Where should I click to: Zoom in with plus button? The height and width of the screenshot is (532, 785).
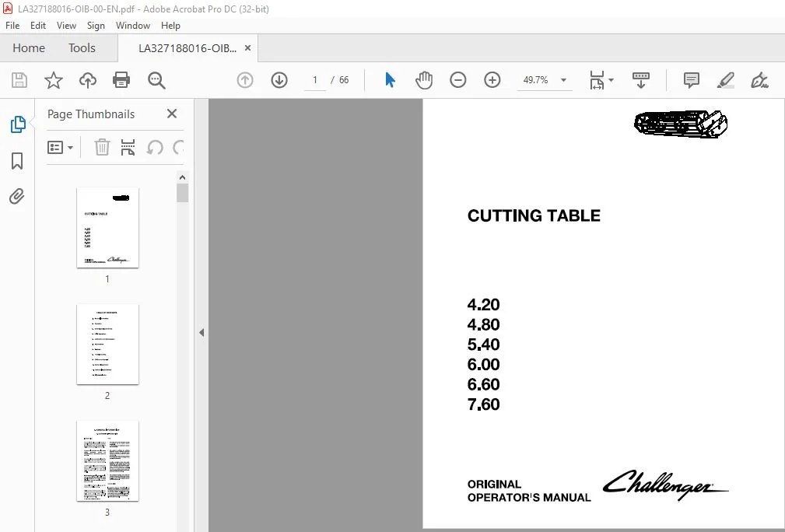coord(492,80)
